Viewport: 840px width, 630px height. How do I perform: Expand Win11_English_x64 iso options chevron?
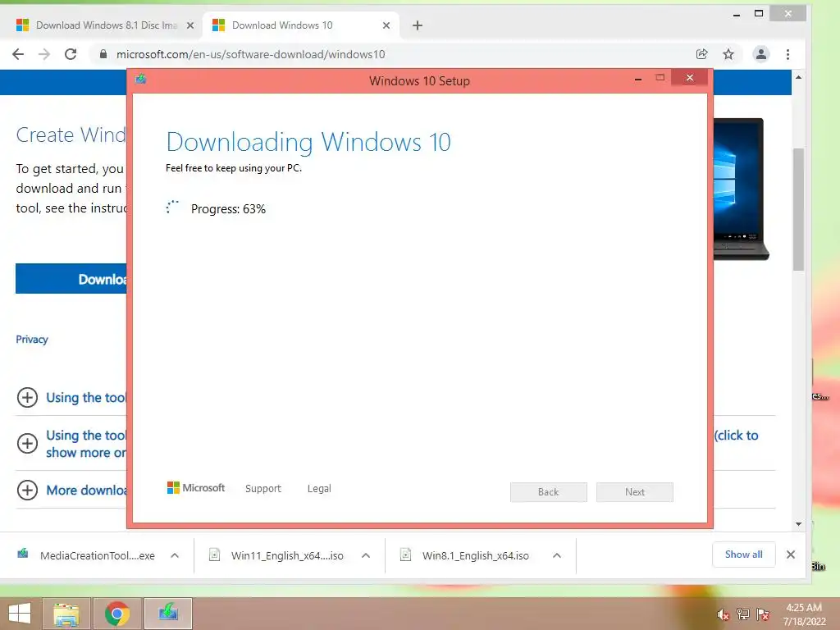(x=366, y=555)
